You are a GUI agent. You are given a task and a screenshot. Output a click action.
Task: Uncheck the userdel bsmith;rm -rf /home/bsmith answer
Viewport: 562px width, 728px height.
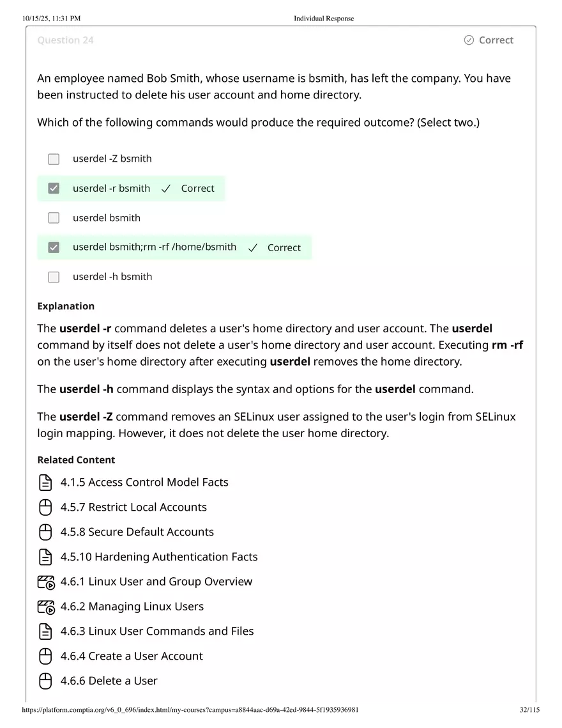coord(54,247)
